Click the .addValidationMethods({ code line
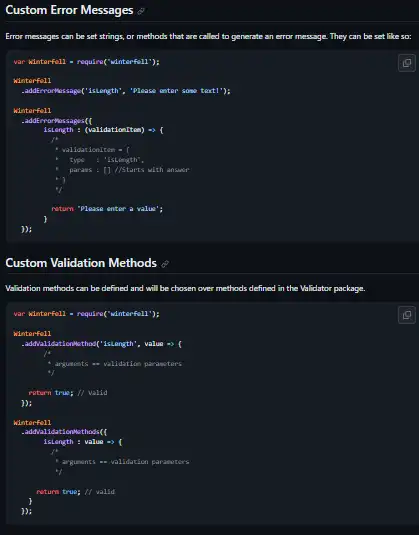 (x=64, y=432)
